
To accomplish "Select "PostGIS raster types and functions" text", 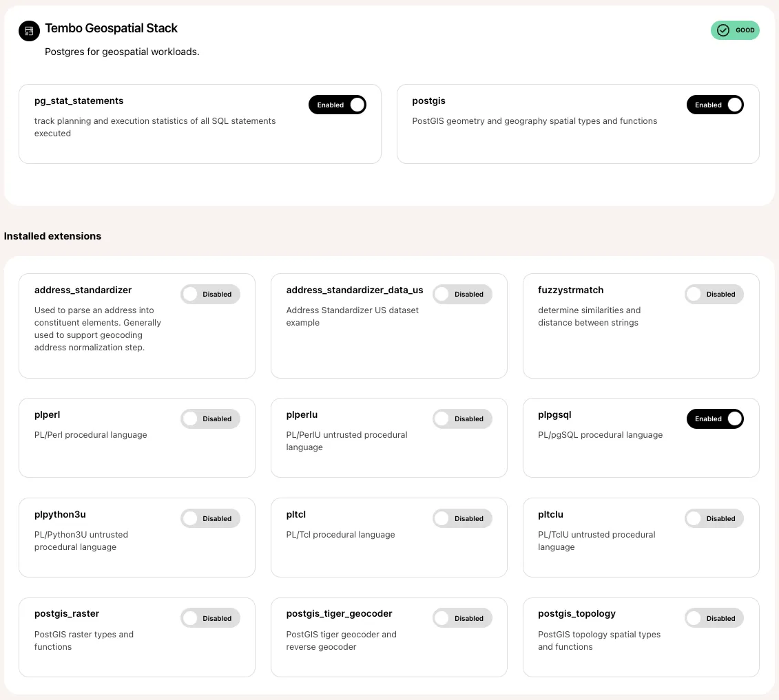I will pyautogui.click(x=84, y=640).
